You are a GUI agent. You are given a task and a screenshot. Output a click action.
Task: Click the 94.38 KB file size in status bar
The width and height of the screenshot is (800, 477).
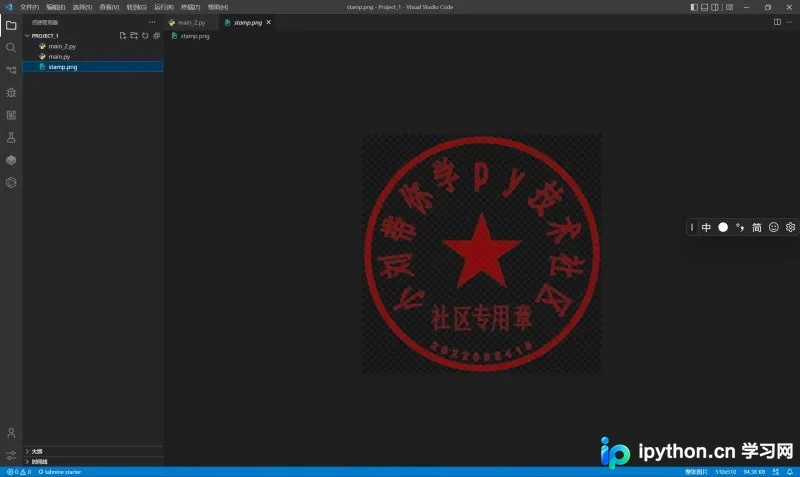(754, 472)
